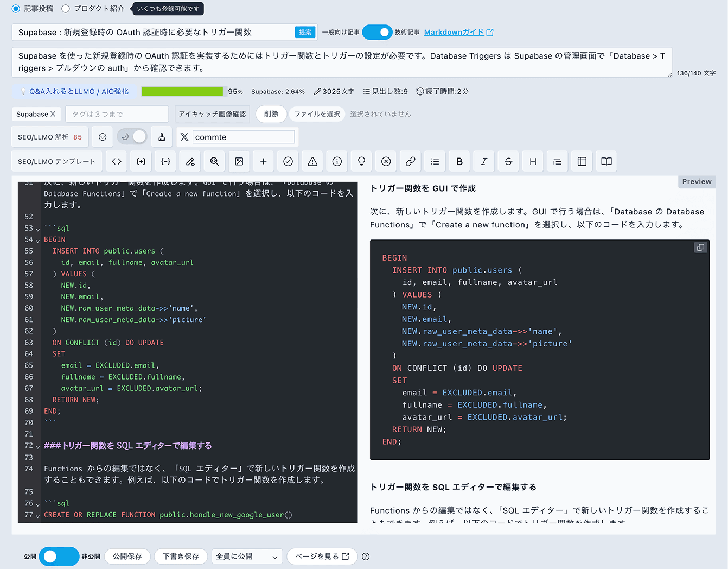Open the Markdownガイド link
The height and width of the screenshot is (569, 728).
(458, 32)
